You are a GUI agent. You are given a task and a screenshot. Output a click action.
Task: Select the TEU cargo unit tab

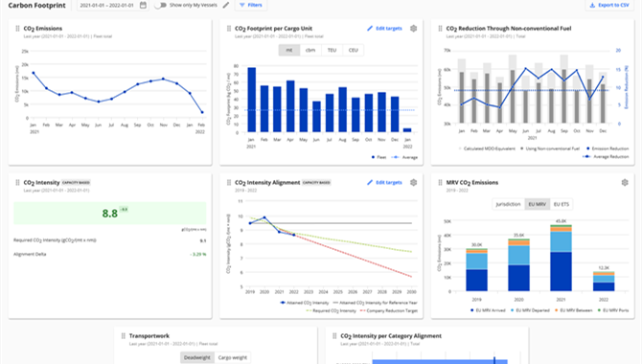(x=332, y=50)
